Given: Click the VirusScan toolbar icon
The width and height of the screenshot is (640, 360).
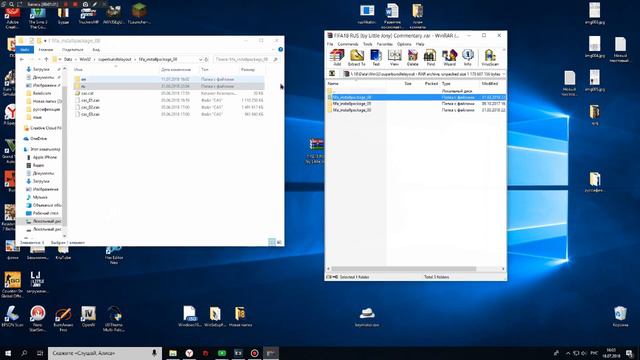Looking at the screenshot, I should (490, 58).
